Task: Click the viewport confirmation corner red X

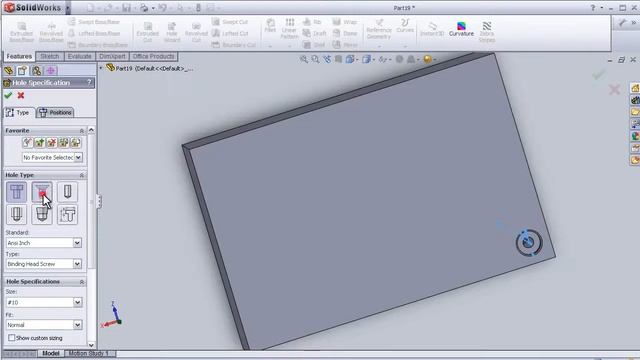Action: tap(614, 89)
